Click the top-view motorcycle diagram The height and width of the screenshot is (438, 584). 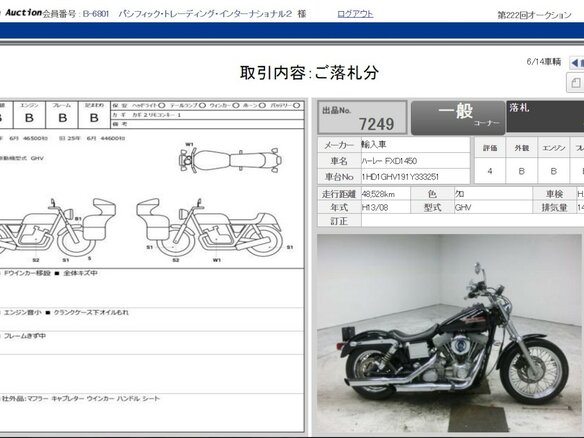click(230, 160)
